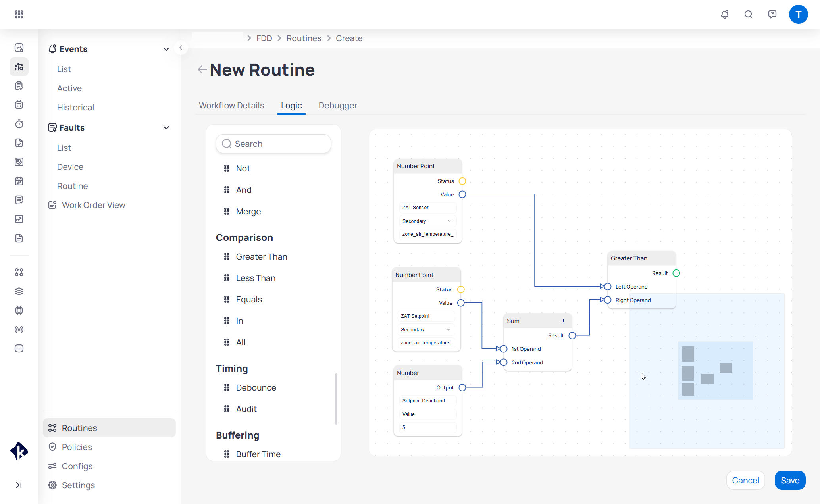Viewport: 820px width, 504px height.
Task: Select the Less Than drag handle icon
Action: click(227, 278)
